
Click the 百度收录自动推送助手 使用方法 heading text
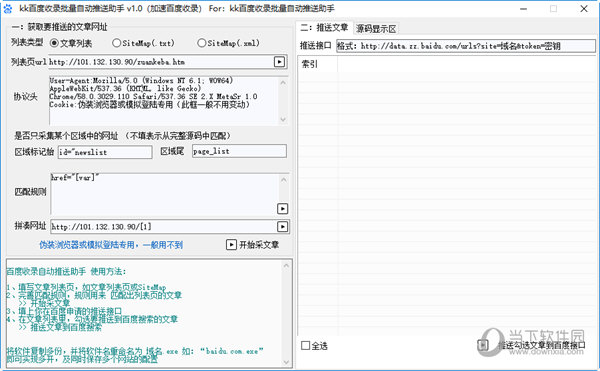tap(66, 271)
